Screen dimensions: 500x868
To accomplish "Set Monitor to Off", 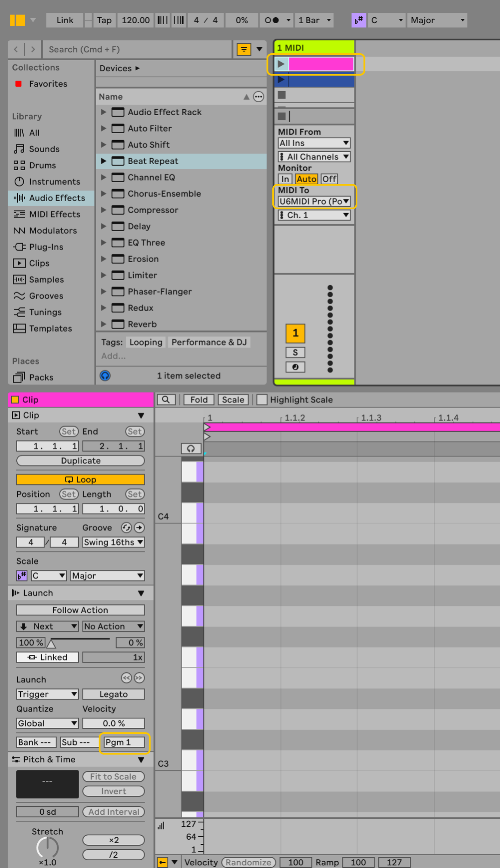I will (x=329, y=179).
